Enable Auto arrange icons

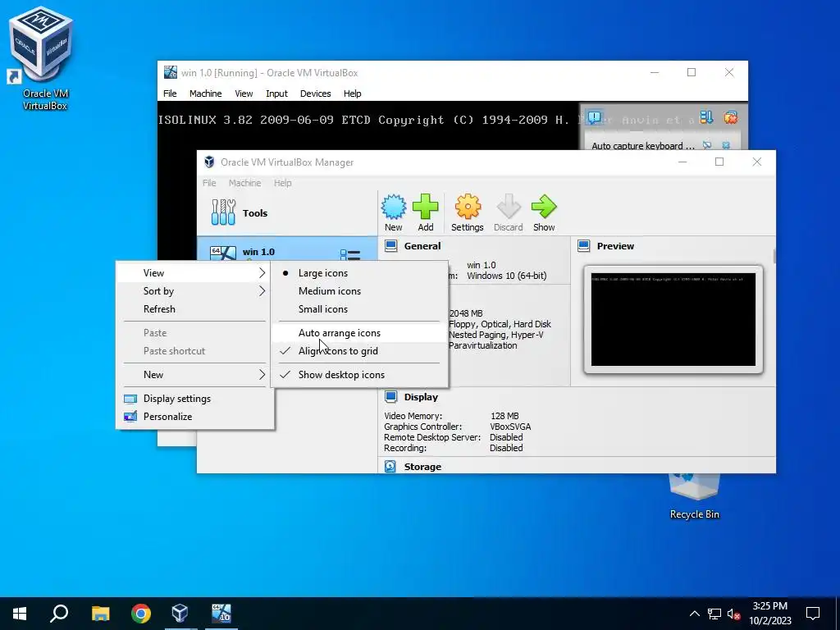(x=359, y=333)
